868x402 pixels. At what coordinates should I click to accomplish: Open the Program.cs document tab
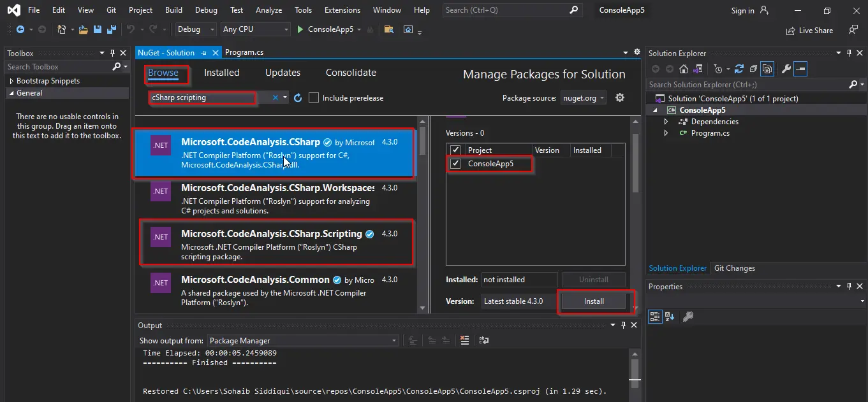[x=244, y=53]
